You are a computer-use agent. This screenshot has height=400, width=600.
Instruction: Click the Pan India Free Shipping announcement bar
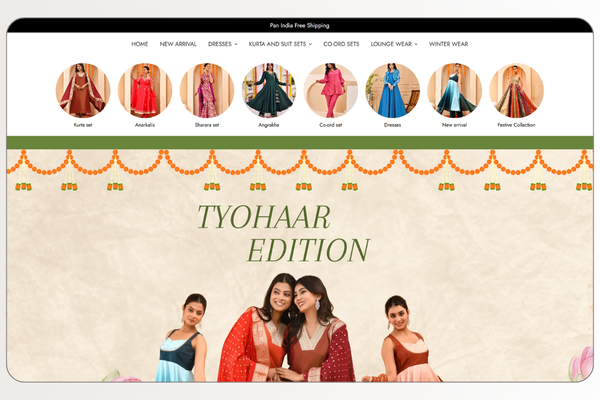point(300,25)
